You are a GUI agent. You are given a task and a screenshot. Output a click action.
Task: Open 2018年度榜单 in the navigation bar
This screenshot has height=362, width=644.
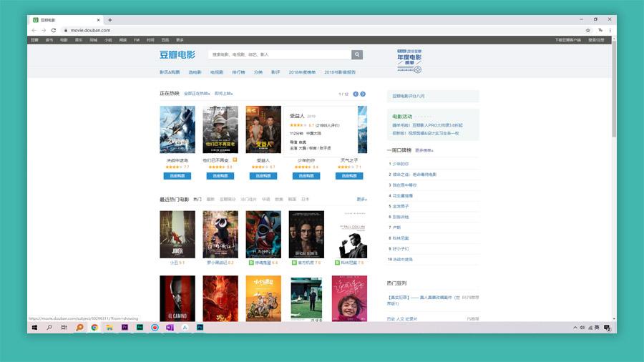click(x=302, y=72)
